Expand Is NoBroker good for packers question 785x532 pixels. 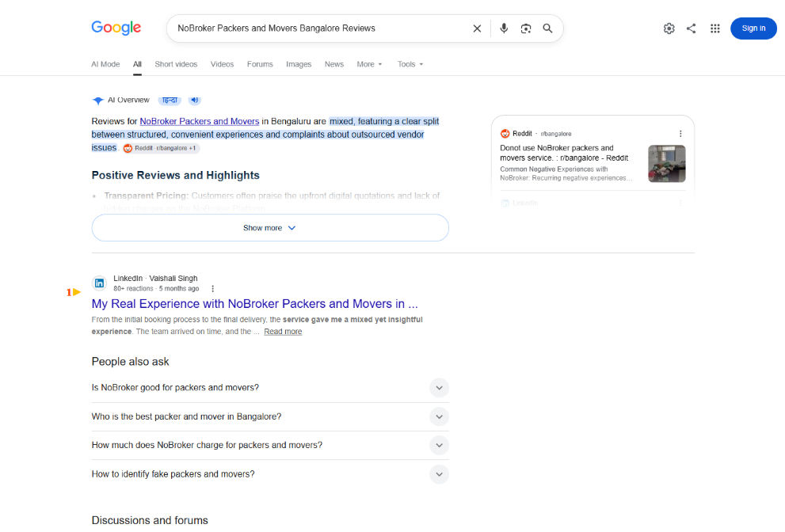(x=270, y=388)
